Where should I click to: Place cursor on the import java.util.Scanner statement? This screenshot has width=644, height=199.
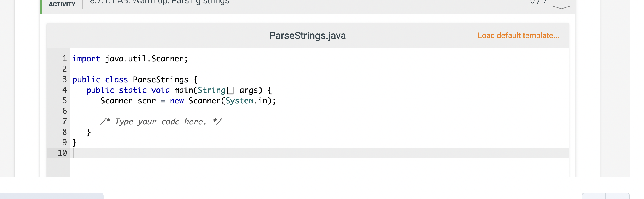point(130,59)
